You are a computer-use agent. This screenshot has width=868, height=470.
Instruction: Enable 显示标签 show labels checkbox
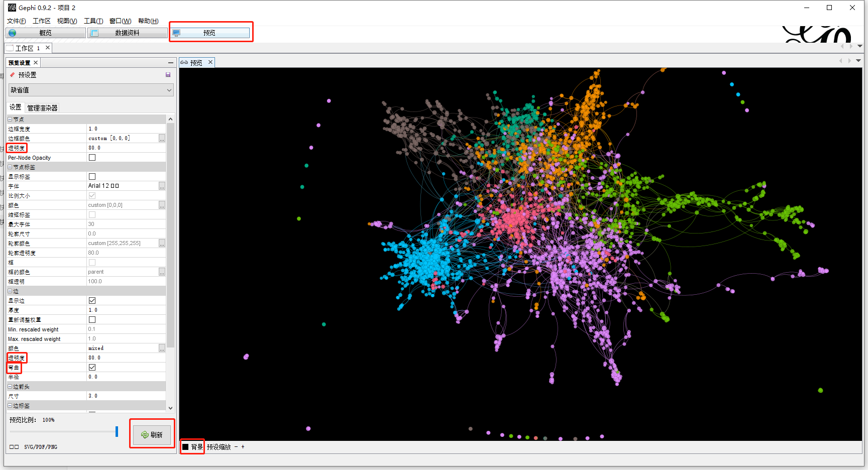coord(92,176)
